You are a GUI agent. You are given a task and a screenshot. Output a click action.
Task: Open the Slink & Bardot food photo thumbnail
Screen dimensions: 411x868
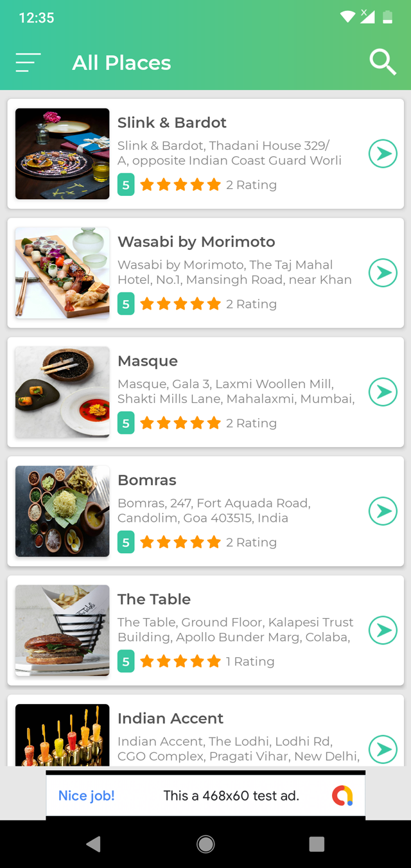[x=62, y=154]
